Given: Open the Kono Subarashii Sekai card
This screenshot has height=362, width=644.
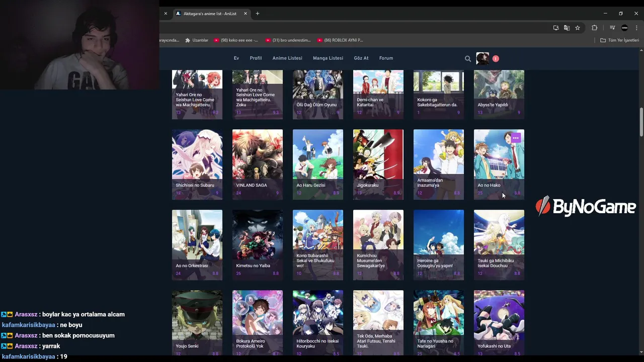Looking at the screenshot, I should tap(318, 245).
